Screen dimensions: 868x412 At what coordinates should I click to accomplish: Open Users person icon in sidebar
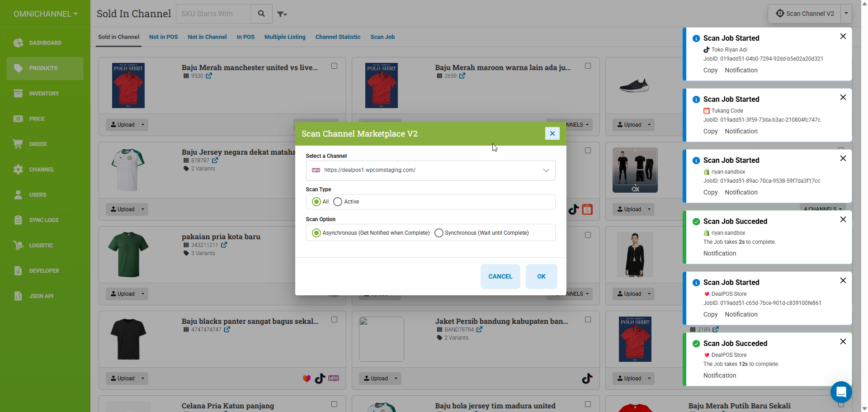tap(18, 195)
